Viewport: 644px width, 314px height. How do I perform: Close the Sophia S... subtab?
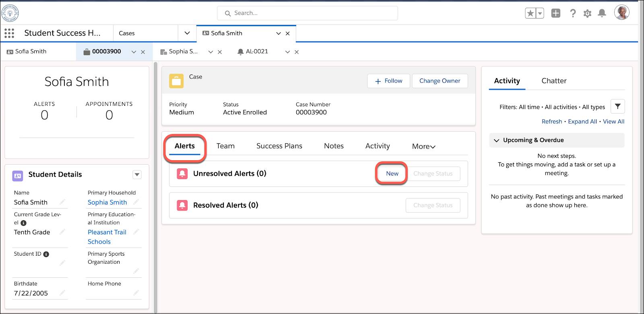[220, 52]
